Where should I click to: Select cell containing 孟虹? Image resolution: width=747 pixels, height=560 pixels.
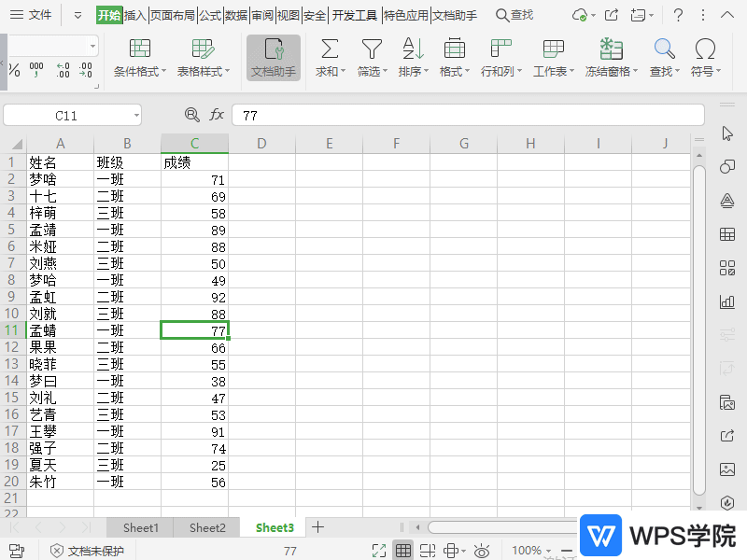[60, 297]
